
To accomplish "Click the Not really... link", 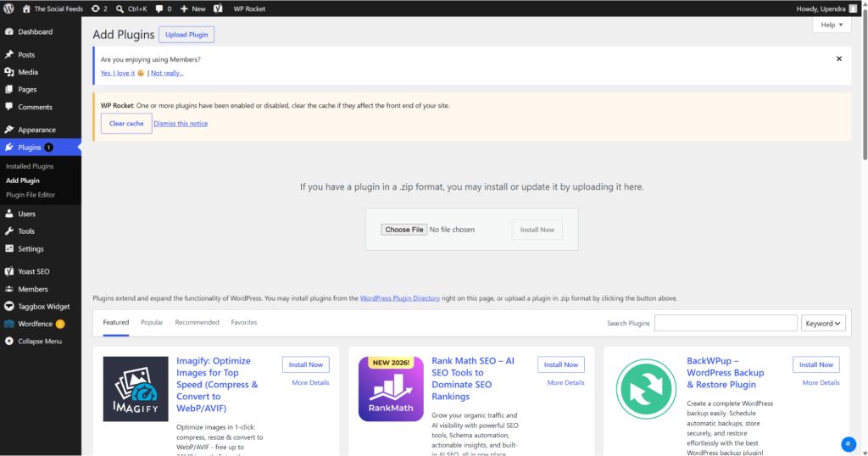I will pos(167,73).
